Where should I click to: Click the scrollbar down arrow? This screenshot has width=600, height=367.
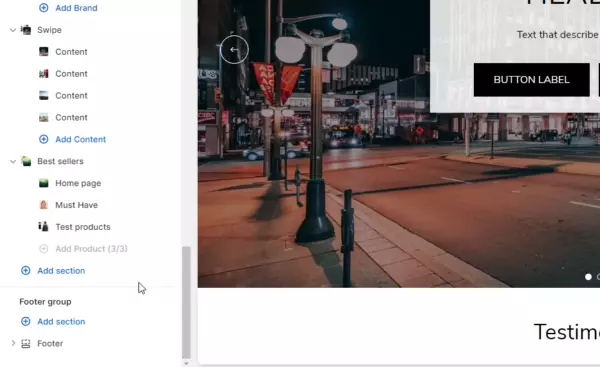186,363
